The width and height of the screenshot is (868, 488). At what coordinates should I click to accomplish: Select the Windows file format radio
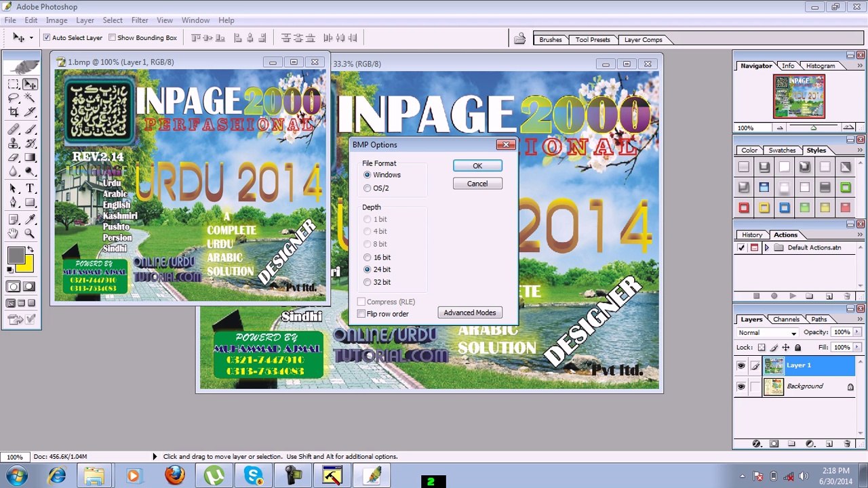pyautogui.click(x=367, y=175)
